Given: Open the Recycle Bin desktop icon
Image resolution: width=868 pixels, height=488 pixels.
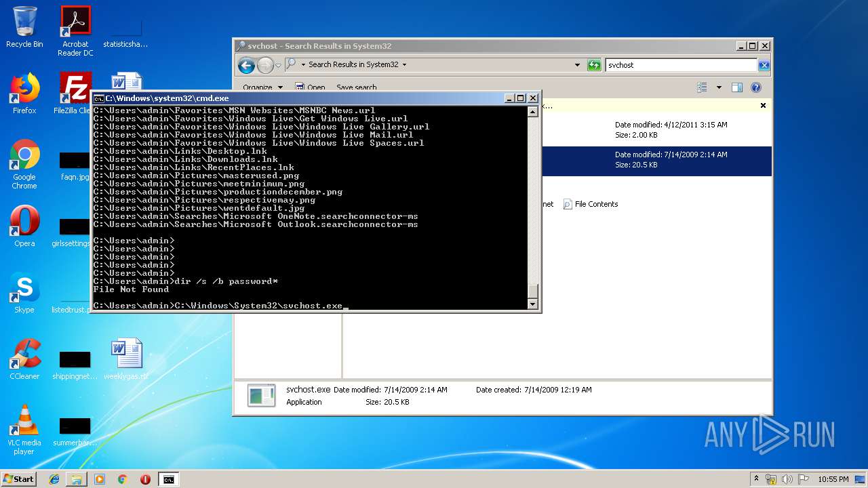Looking at the screenshot, I should click(x=24, y=27).
